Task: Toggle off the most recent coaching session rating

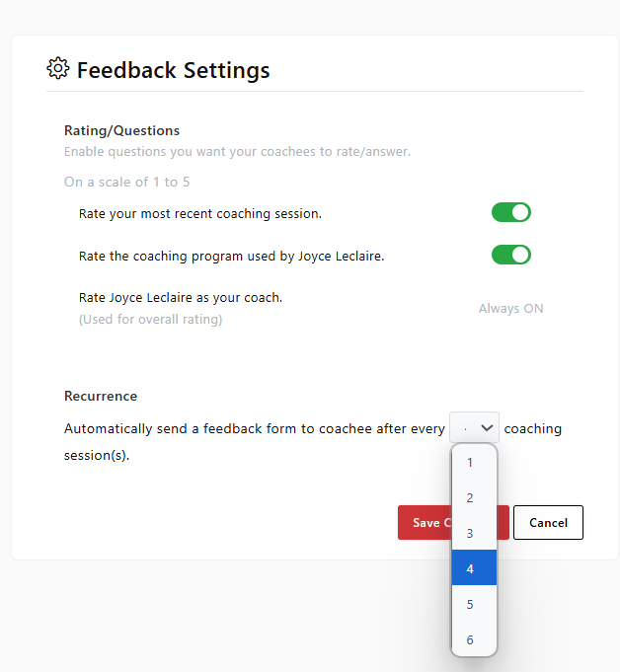Action: pyautogui.click(x=511, y=212)
